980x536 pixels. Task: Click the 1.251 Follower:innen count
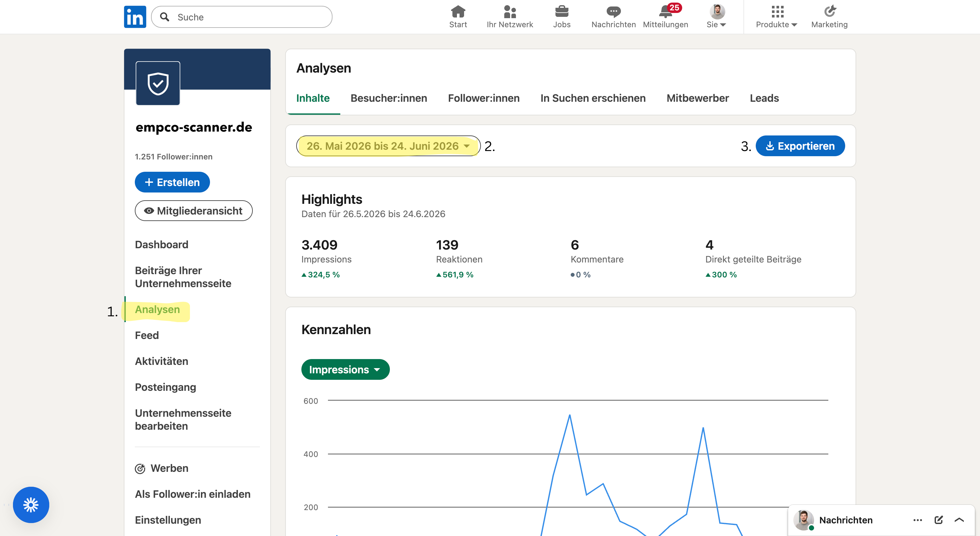click(173, 157)
